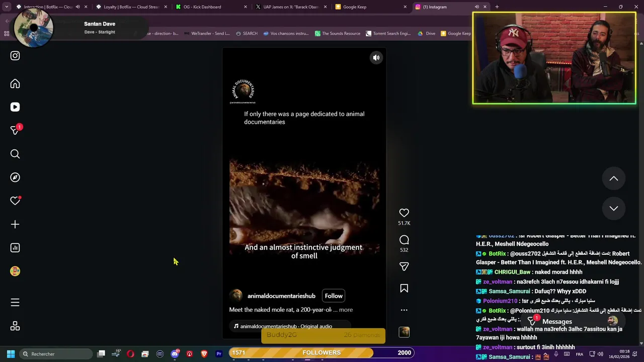
Task: Open the animaldocumentarieshub profile name link
Action: coord(281,296)
